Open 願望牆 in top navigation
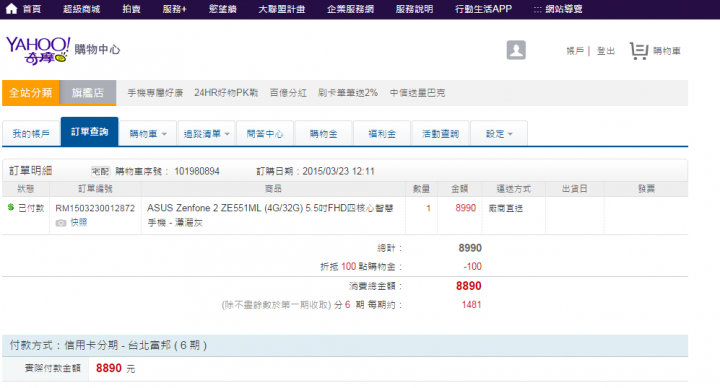 pyautogui.click(x=222, y=9)
